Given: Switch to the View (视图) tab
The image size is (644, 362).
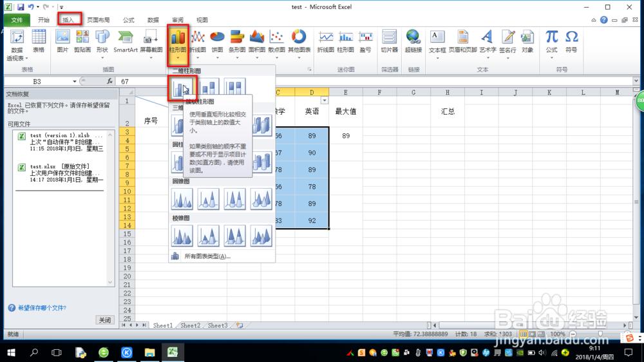Looking at the screenshot, I should pyautogui.click(x=202, y=20).
